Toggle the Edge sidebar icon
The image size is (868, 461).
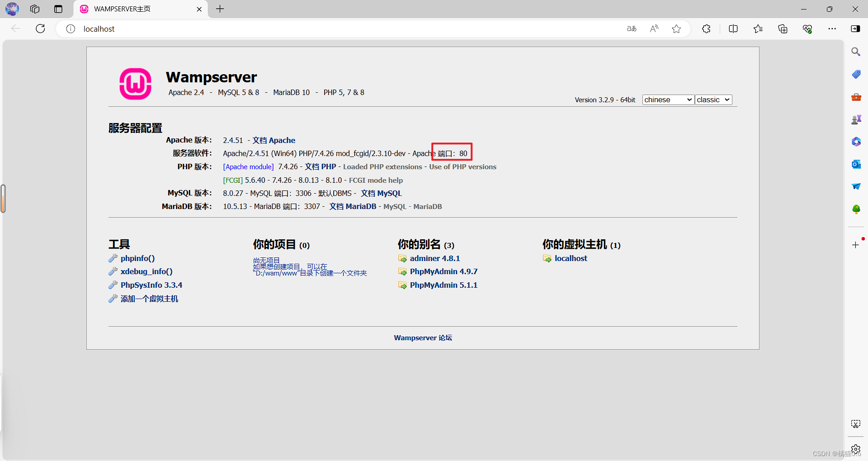pos(855,29)
